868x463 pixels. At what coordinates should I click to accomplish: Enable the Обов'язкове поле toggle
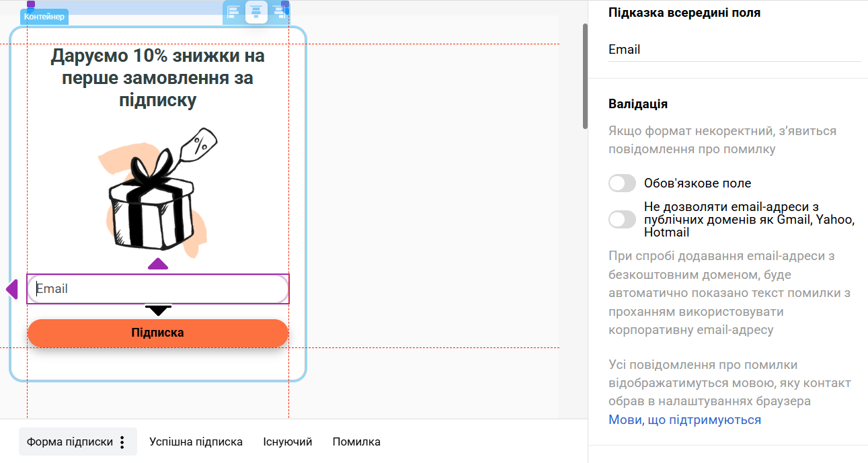click(x=622, y=183)
